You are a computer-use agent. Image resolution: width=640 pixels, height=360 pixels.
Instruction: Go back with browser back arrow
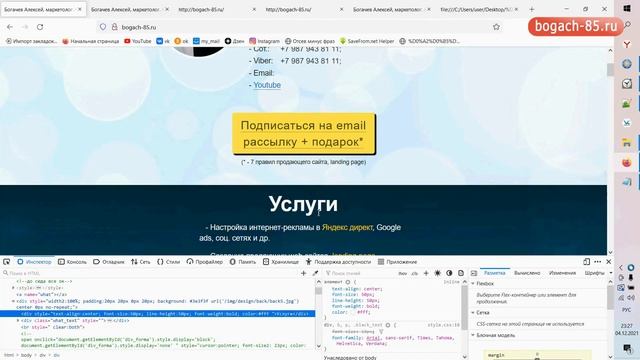click(x=10, y=27)
